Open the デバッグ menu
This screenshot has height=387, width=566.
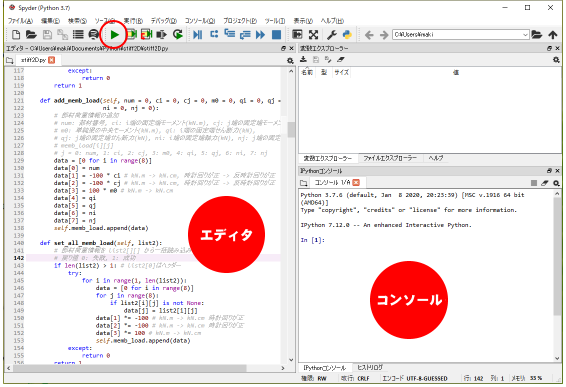click(x=164, y=21)
